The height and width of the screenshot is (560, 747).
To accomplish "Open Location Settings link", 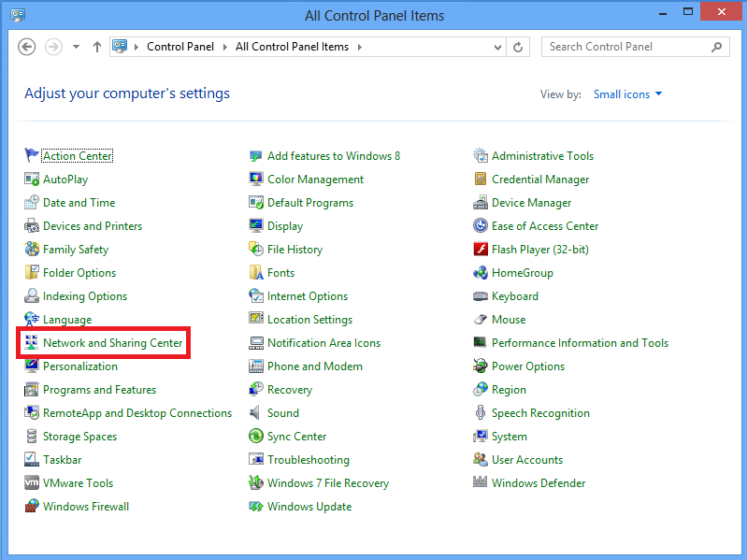I will pos(309,320).
